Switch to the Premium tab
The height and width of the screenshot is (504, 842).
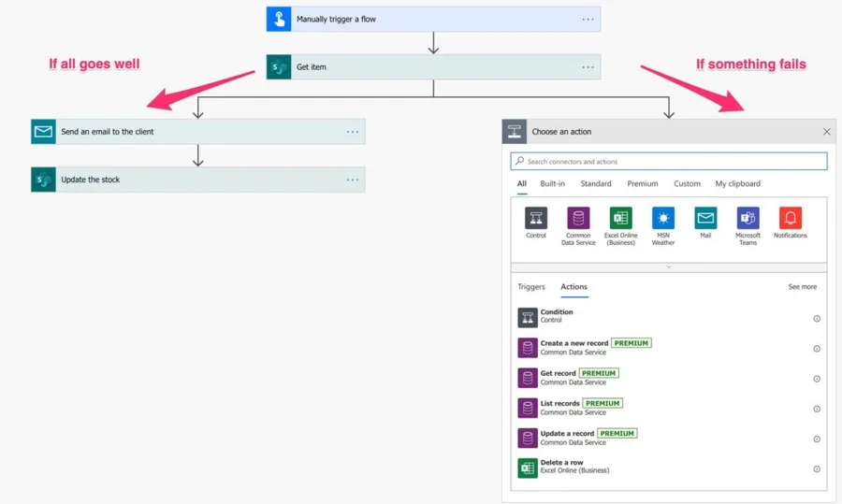click(x=643, y=184)
